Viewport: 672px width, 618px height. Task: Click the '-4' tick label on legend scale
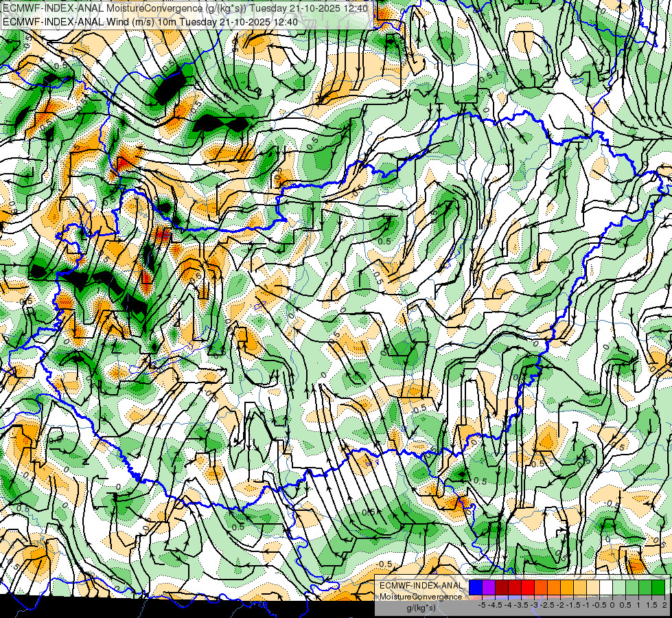point(508,605)
